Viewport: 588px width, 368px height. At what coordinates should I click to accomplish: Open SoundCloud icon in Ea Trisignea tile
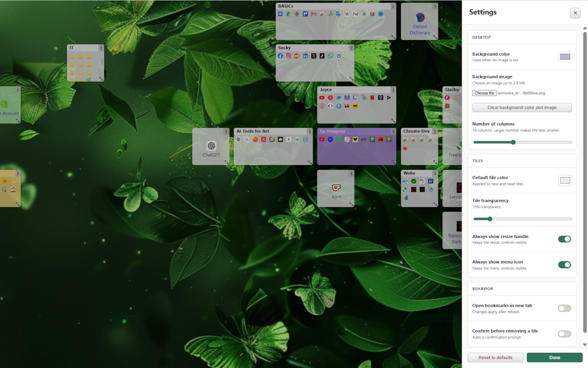[x=380, y=139]
